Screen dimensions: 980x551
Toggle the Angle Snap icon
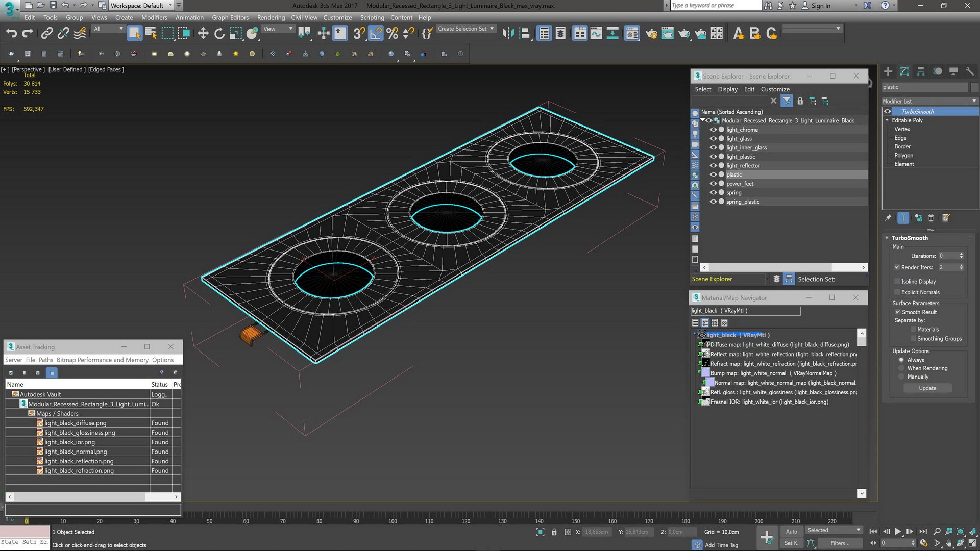(x=376, y=34)
